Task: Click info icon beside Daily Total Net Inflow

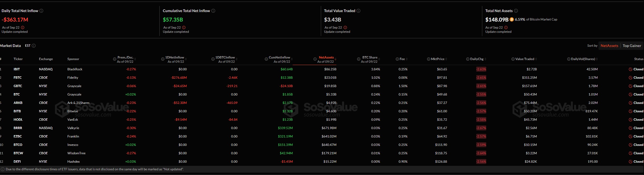Action: [41, 11]
